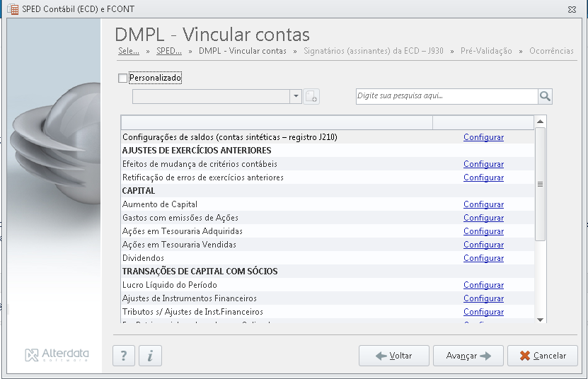Enable the Personalizado checkbox
Viewport: 588px width, 379px height.
tap(122, 78)
